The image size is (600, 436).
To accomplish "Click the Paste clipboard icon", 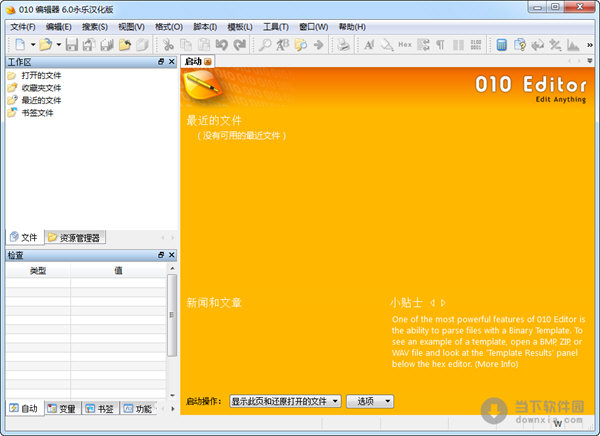I will click(x=204, y=45).
